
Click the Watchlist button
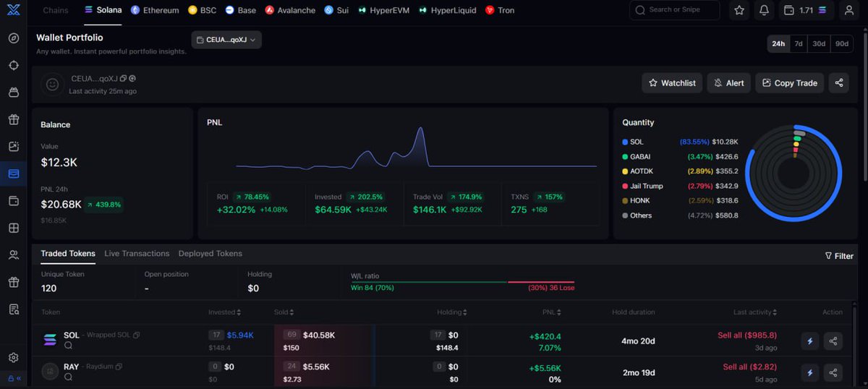point(672,83)
